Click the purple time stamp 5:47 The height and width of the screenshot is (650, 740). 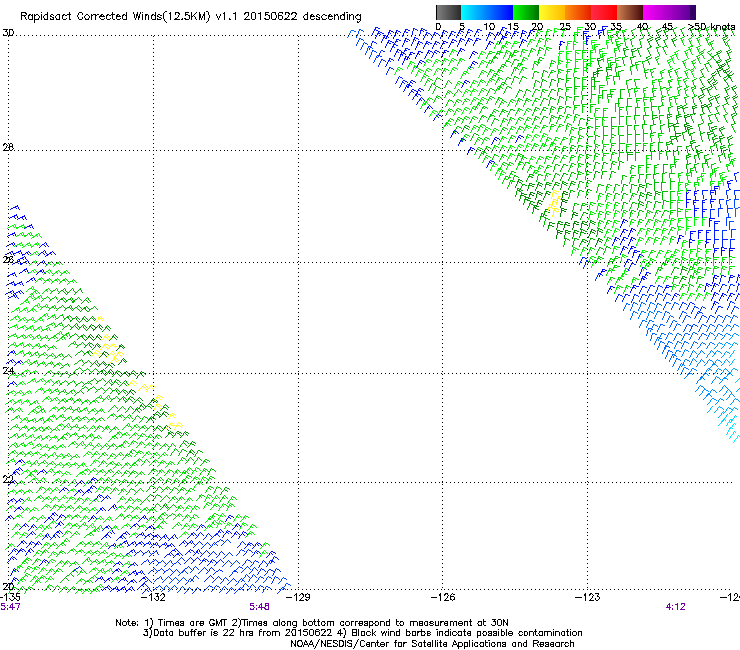(x=10, y=607)
